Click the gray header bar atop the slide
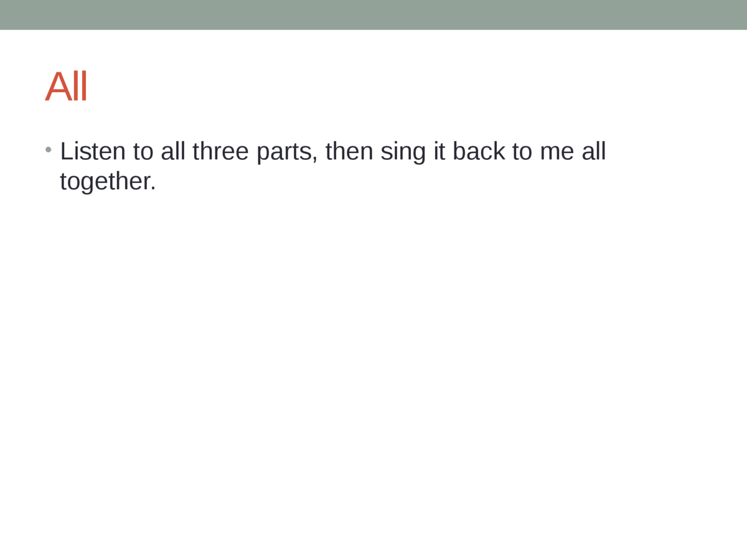This screenshot has height=560, width=747. tap(374, 14)
